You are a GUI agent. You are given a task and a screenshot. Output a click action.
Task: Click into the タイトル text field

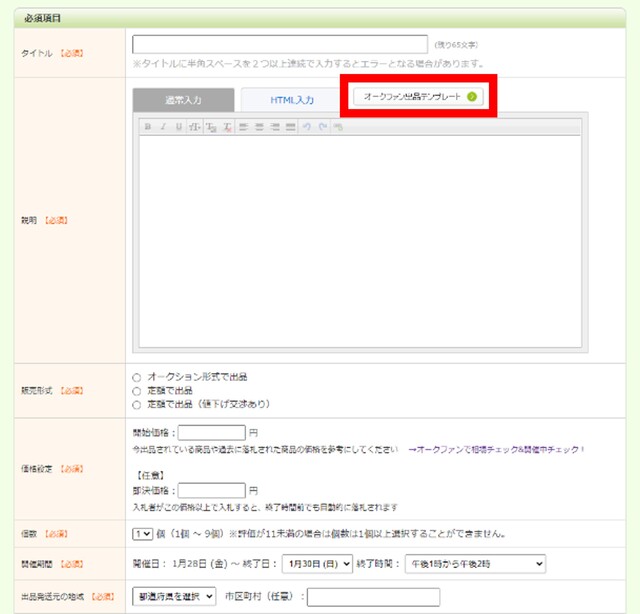click(280, 44)
